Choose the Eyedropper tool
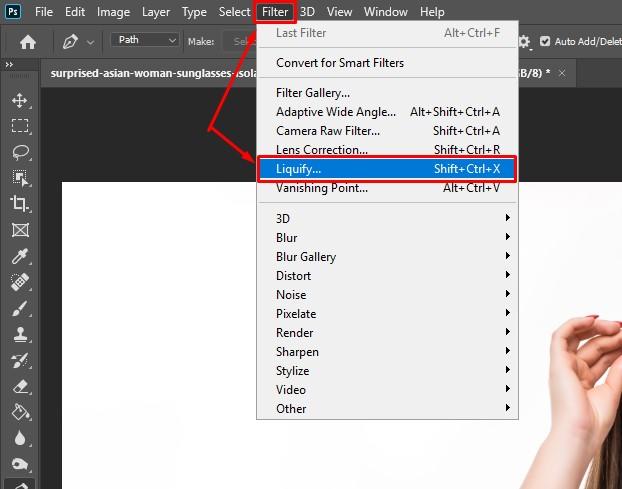The height and width of the screenshot is (489, 622). coord(20,256)
